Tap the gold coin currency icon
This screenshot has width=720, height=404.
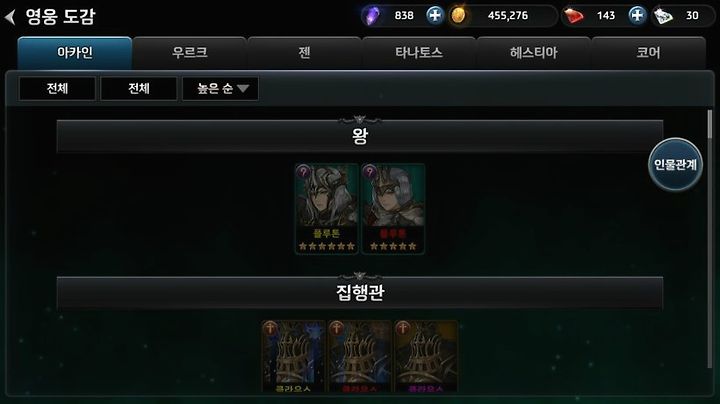tap(458, 16)
